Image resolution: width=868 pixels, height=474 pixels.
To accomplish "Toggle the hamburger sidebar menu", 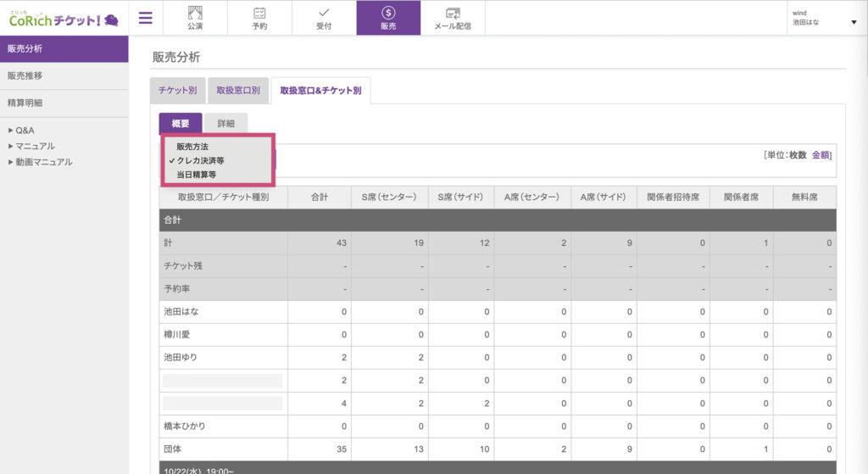I will pos(146,18).
